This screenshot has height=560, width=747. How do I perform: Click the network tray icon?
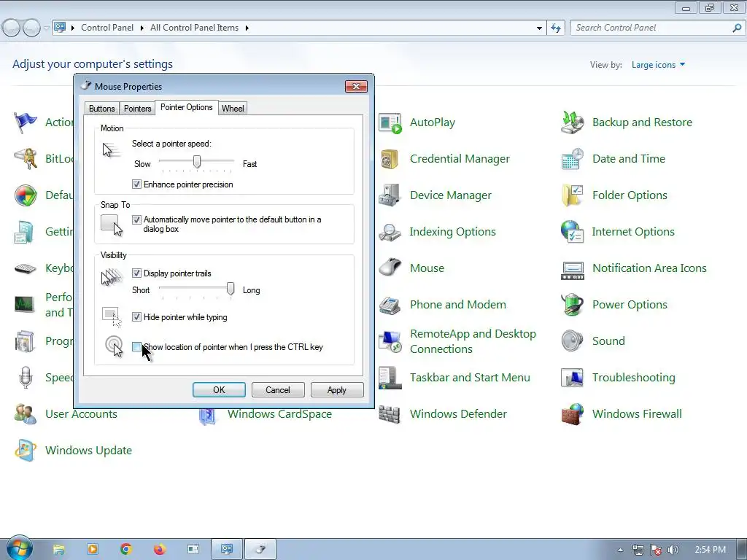tap(638, 550)
